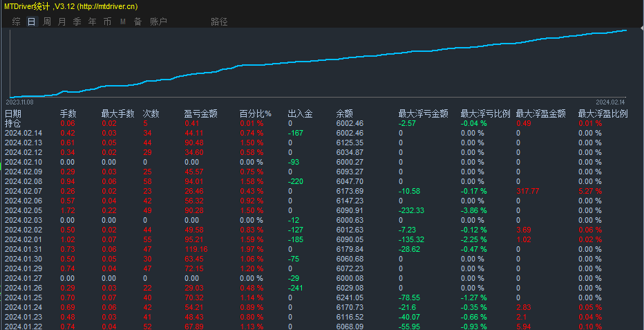
Task: Click the -241 deposit/withdrawal cell
Action: coord(295,288)
